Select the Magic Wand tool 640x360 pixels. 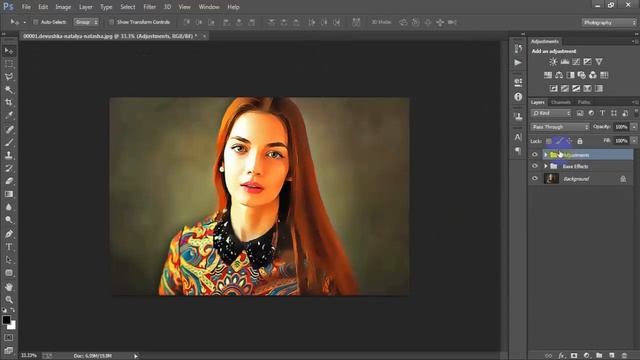(9, 89)
